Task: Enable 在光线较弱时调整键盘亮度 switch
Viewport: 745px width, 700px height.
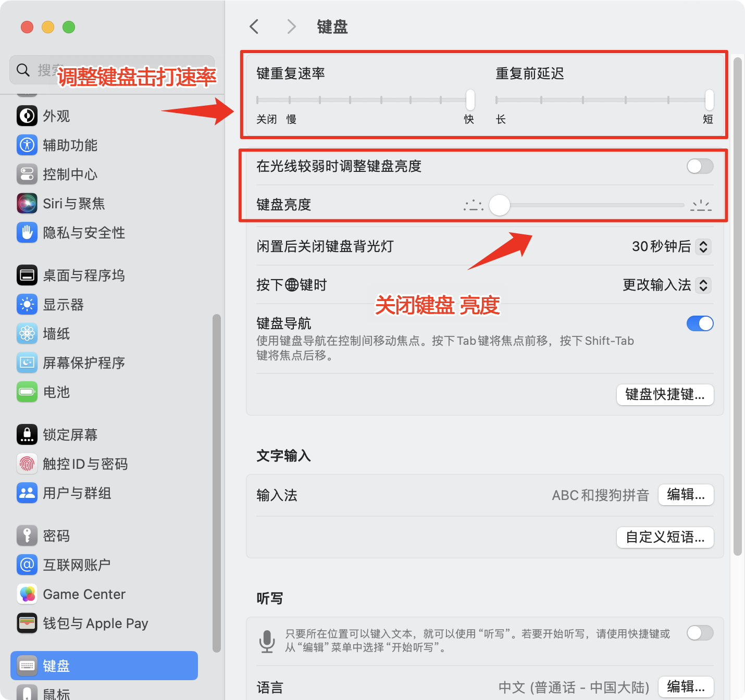Action: (x=700, y=166)
